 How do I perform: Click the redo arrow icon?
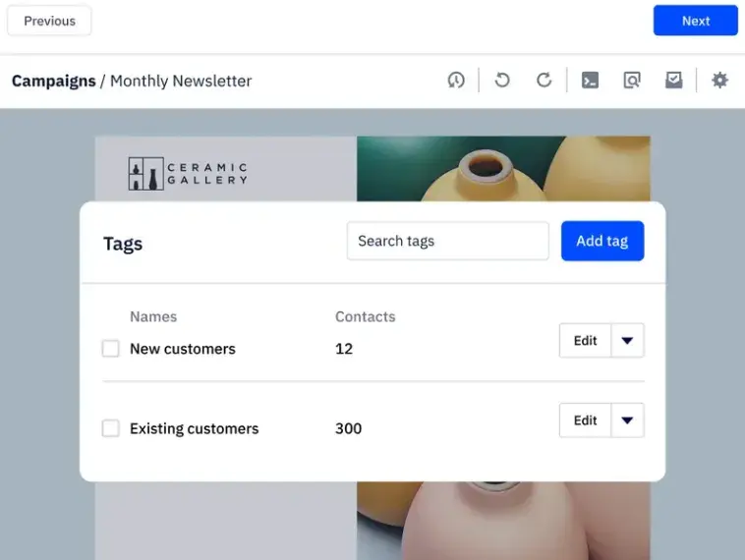[x=544, y=80]
